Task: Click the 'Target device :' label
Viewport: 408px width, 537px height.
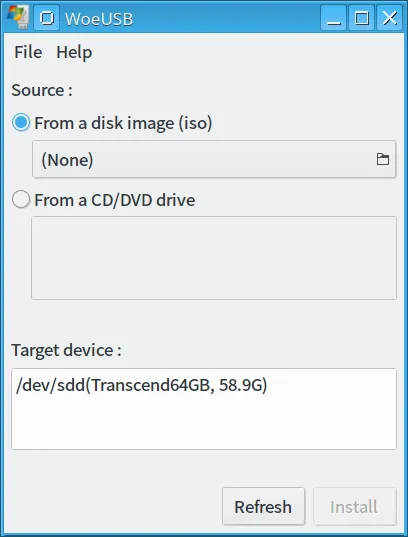Action: [x=66, y=350]
